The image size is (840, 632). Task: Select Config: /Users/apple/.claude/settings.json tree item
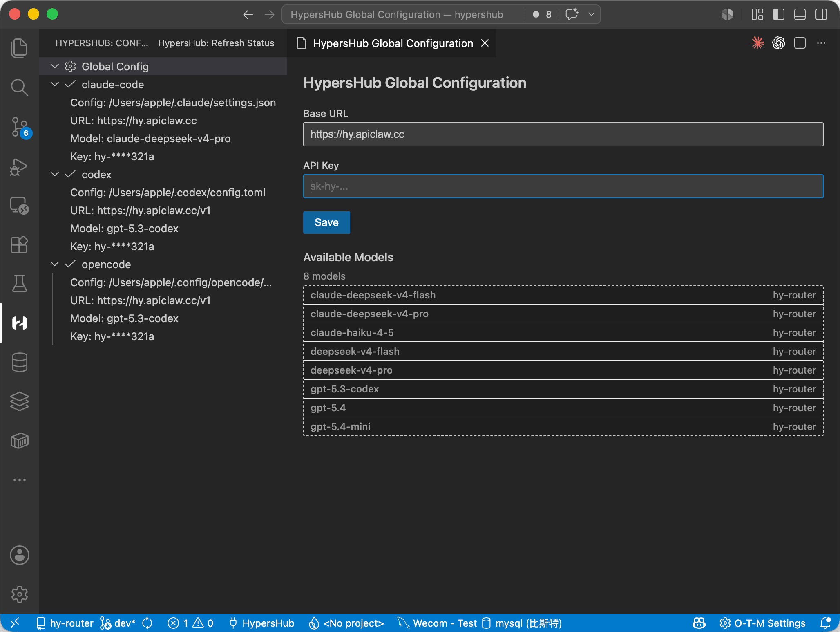click(163, 102)
